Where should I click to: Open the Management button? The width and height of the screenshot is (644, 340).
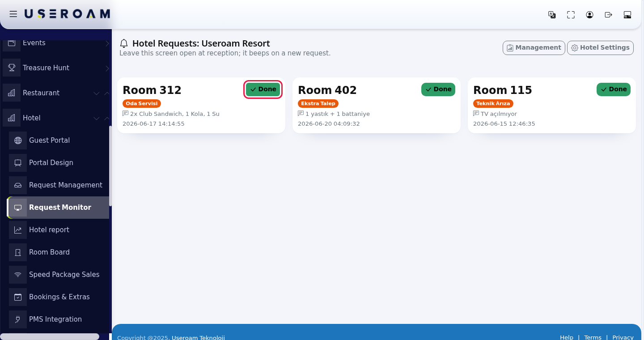534,48
